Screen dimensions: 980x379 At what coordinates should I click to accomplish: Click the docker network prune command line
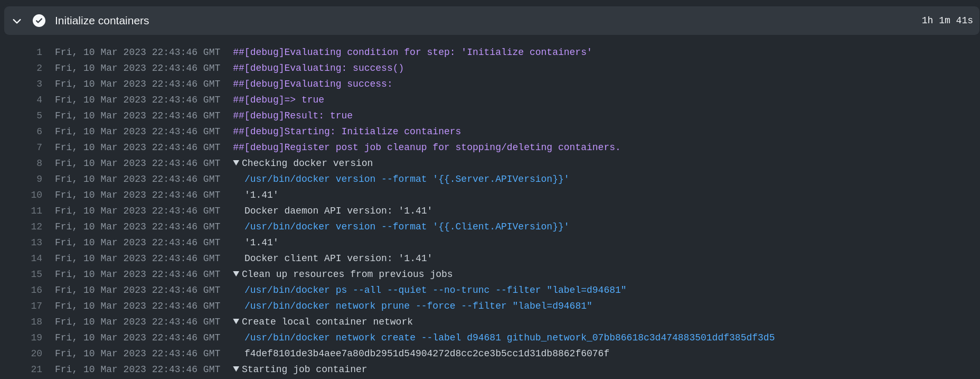tap(418, 306)
